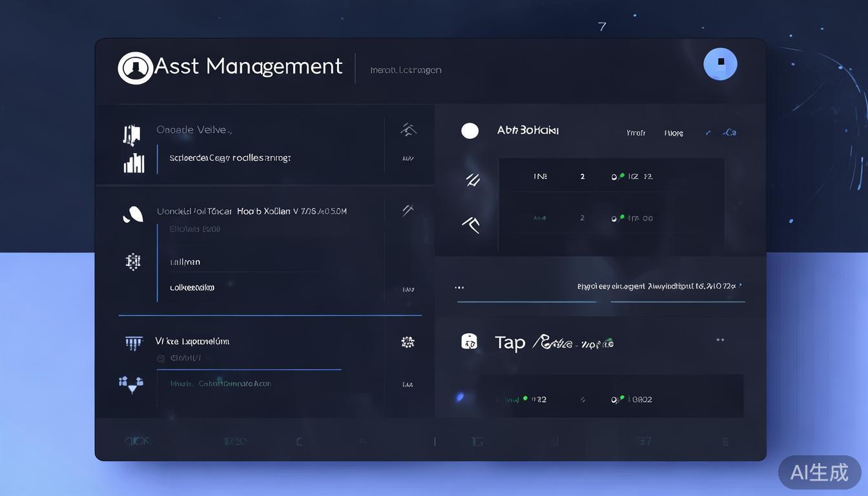Screen dimensions: 868x496
Task: Click the blue progress bar under Vike heading
Action: click(249, 369)
